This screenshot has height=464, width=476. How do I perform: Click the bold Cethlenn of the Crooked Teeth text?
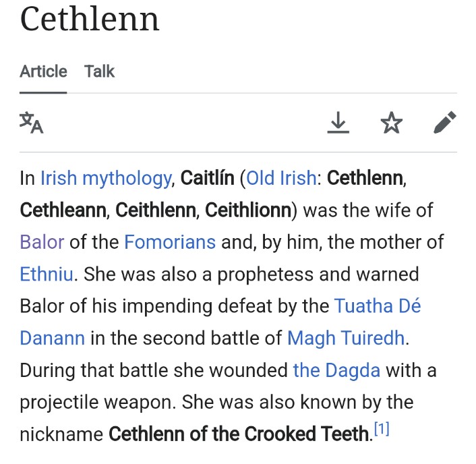pos(239,434)
